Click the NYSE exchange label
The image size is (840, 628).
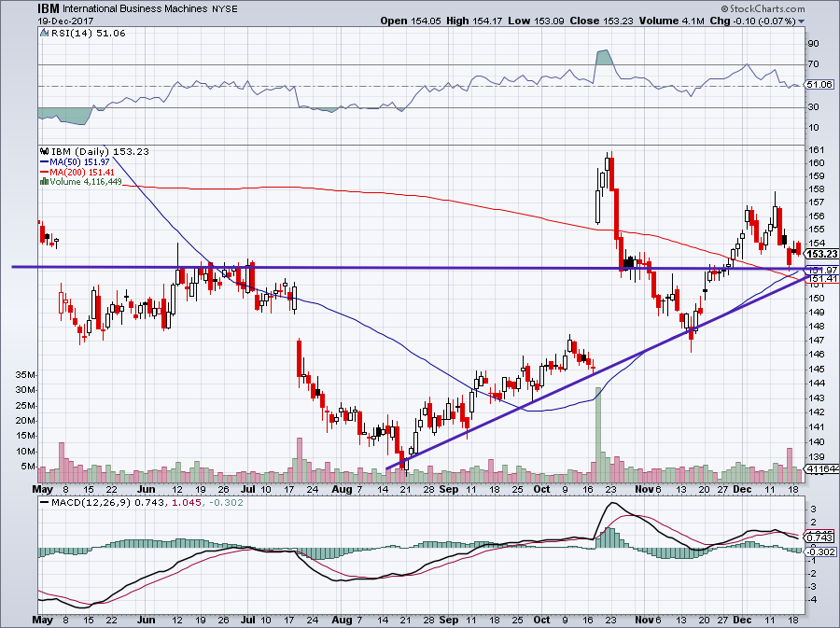pos(224,8)
